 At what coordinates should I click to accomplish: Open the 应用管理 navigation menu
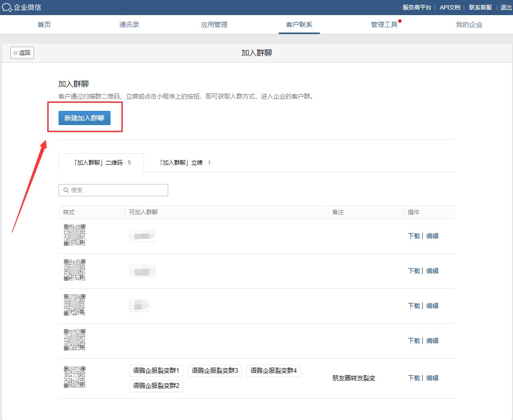point(214,25)
